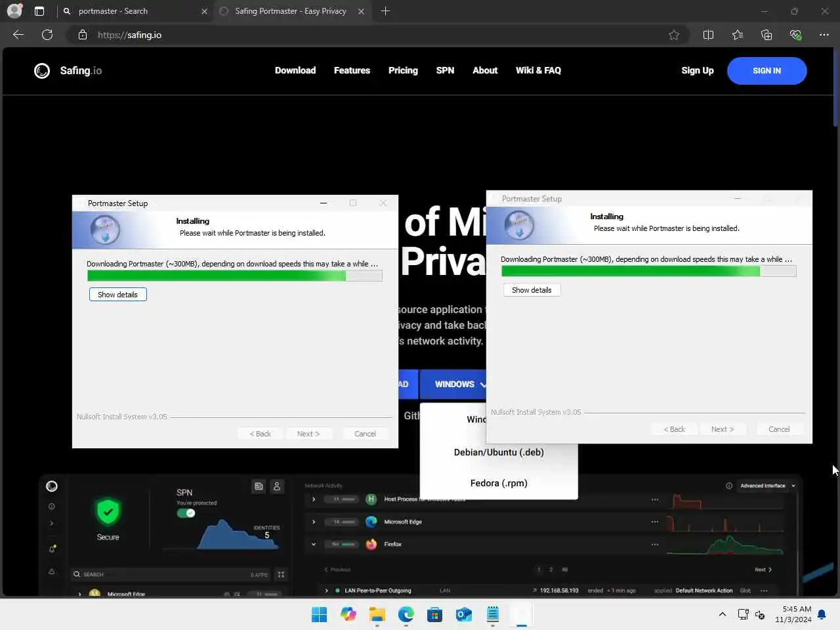Open the Favorites list icon

(x=738, y=35)
